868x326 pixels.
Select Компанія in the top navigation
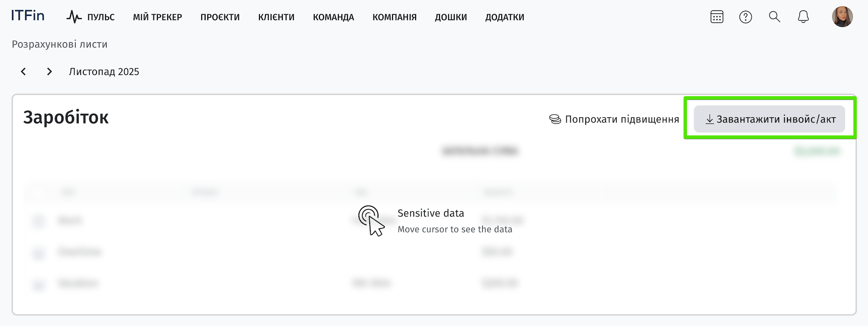[394, 17]
